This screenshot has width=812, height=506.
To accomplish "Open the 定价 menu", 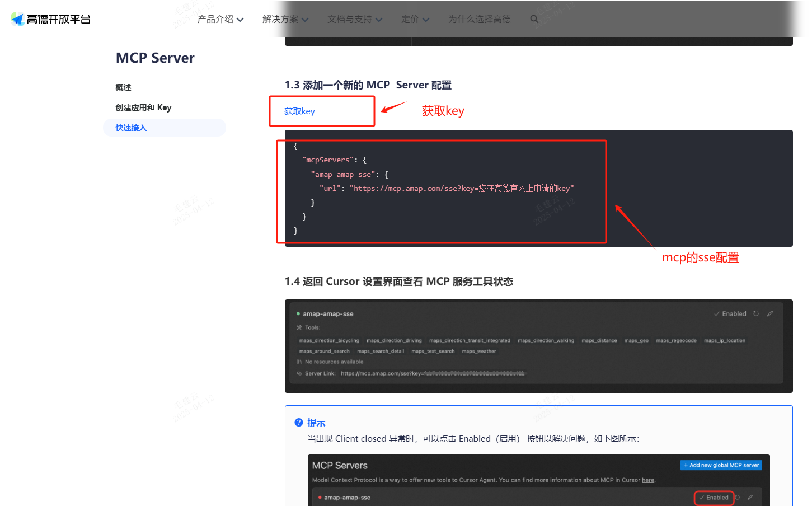I will [x=410, y=19].
